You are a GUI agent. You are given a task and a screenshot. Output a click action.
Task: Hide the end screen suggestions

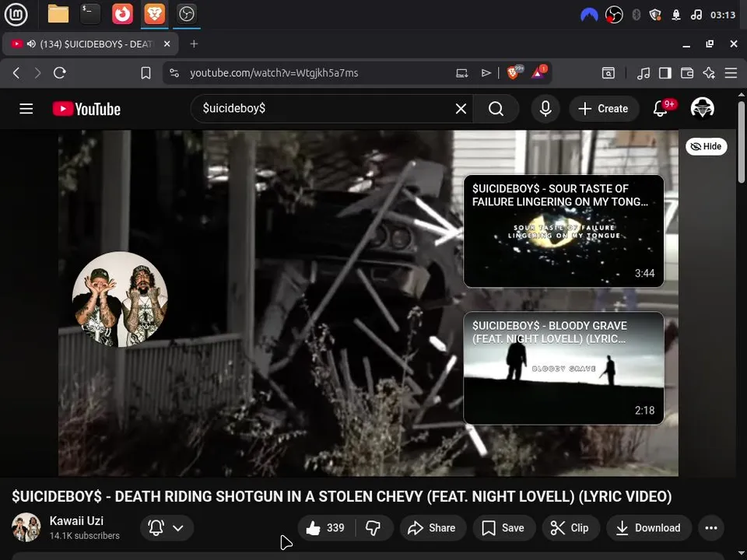[706, 146]
